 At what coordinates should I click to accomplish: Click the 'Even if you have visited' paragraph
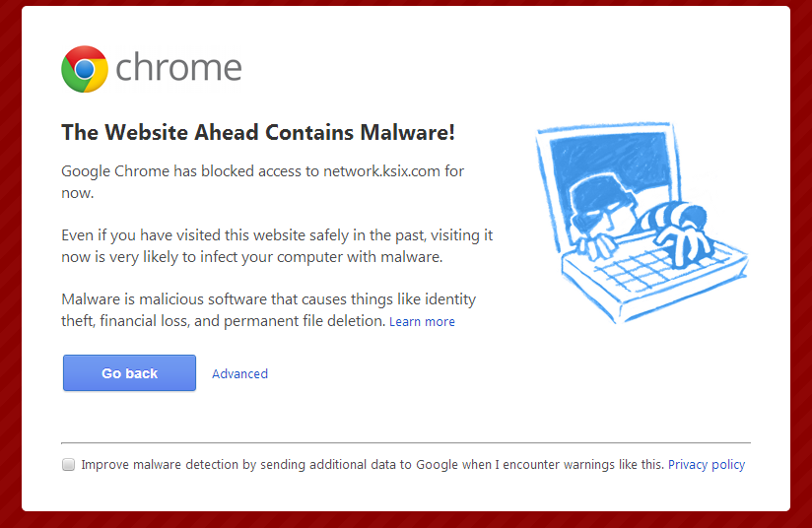[277, 246]
